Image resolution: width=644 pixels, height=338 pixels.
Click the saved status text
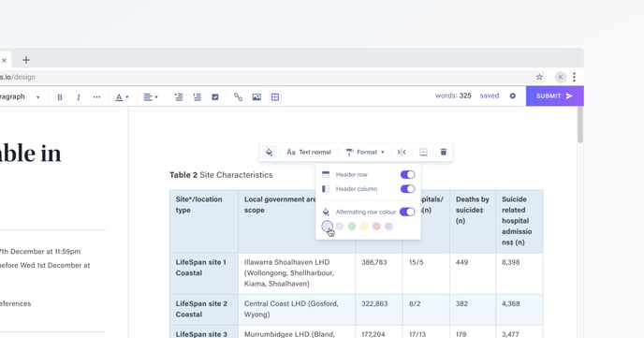tap(490, 96)
